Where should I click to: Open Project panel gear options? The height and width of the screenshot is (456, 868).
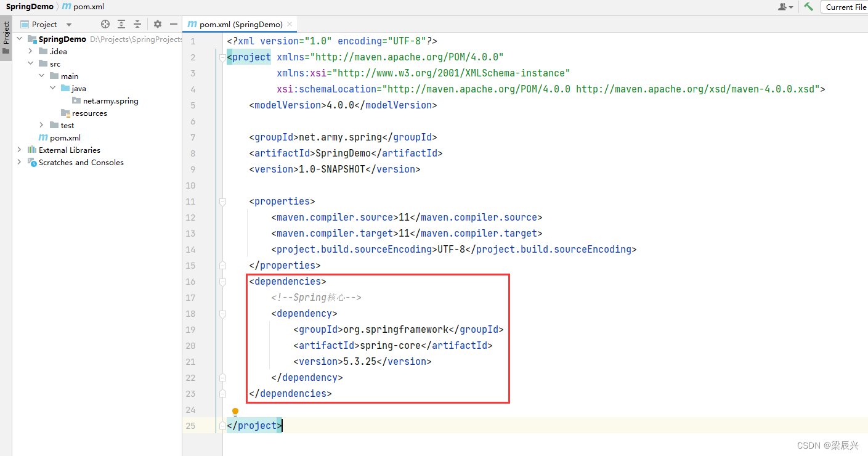coord(157,24)
